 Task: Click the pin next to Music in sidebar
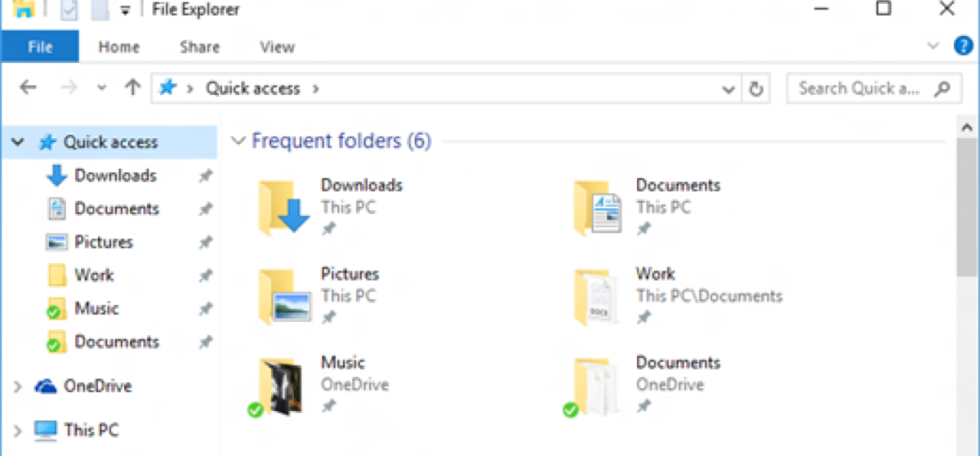[x=206, y=310]
